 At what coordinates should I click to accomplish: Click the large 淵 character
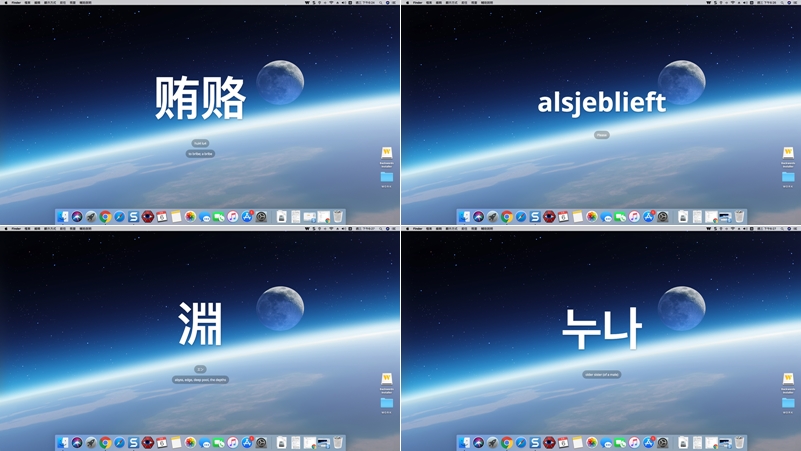pyautogui.click(x=200, y=323)
